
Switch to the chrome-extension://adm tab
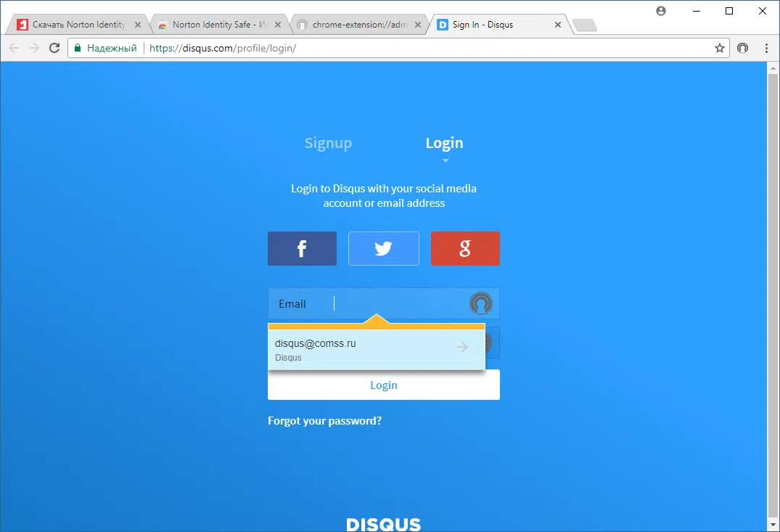click(358, 25)
